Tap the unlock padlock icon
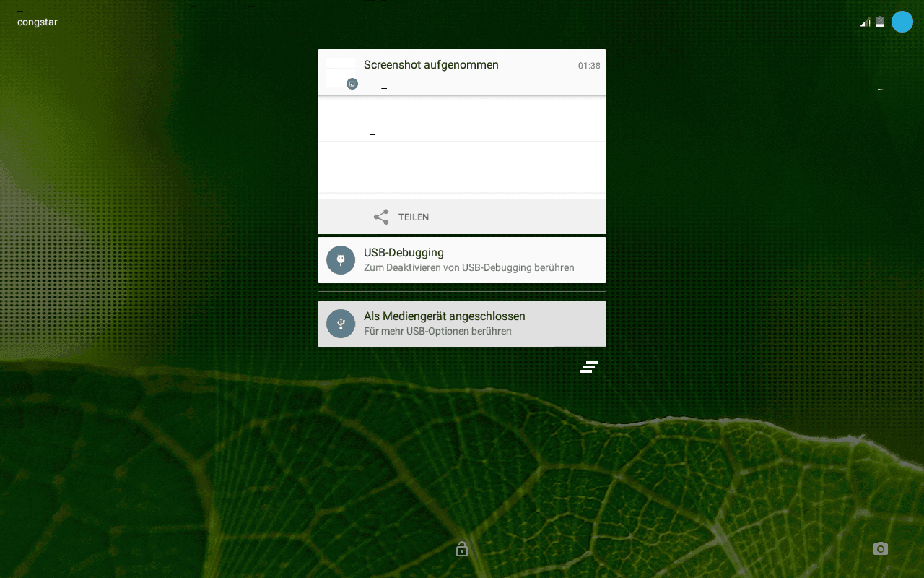Screen dimensions: 924x578 point(462,549)
